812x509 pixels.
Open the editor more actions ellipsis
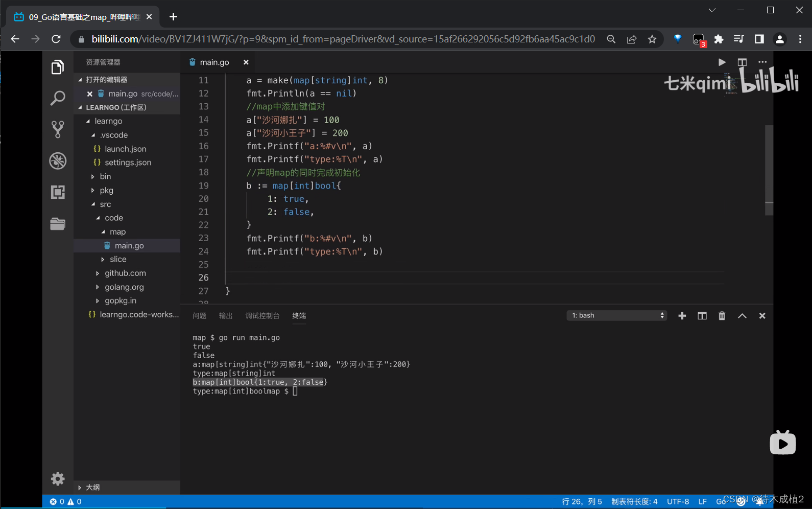pyautogui.click(x=762, y=62)
